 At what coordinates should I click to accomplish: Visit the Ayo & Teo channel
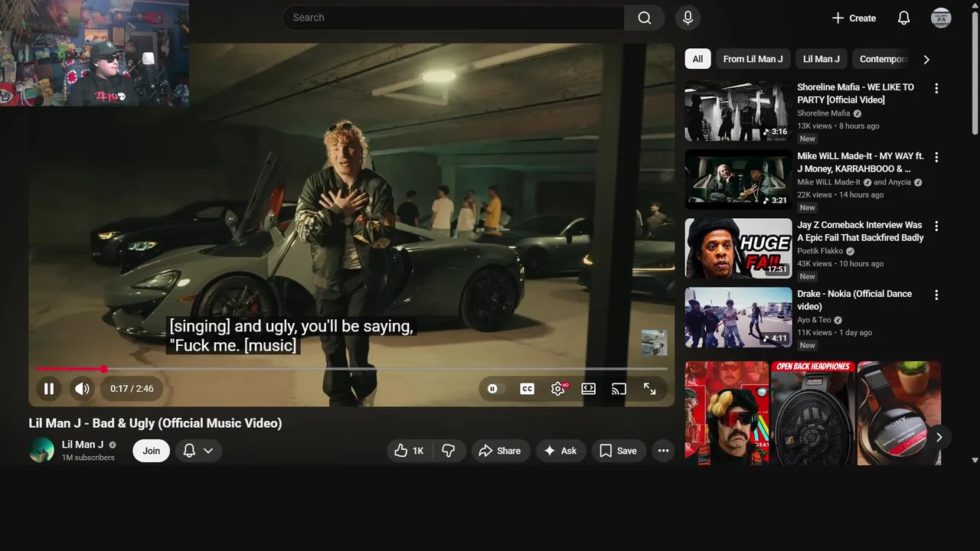[x=814, y=320]
